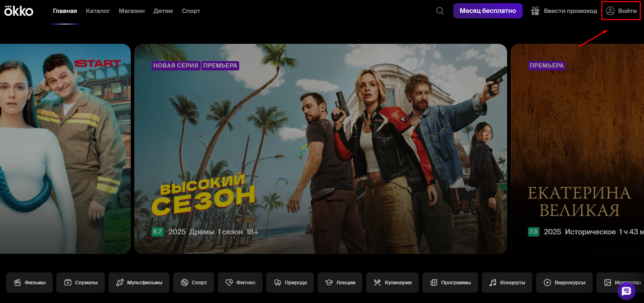Click the 1 сезон label
The height and width of the screenshot is (303, 644).
tap(230, 232)
